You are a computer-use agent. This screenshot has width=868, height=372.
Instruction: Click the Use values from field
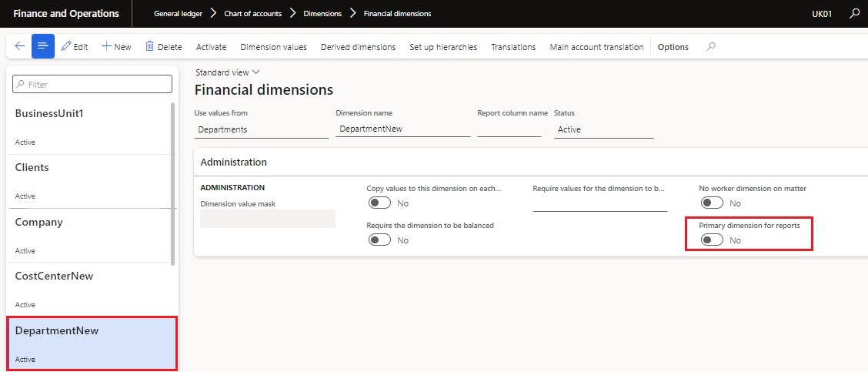[262, 129]
